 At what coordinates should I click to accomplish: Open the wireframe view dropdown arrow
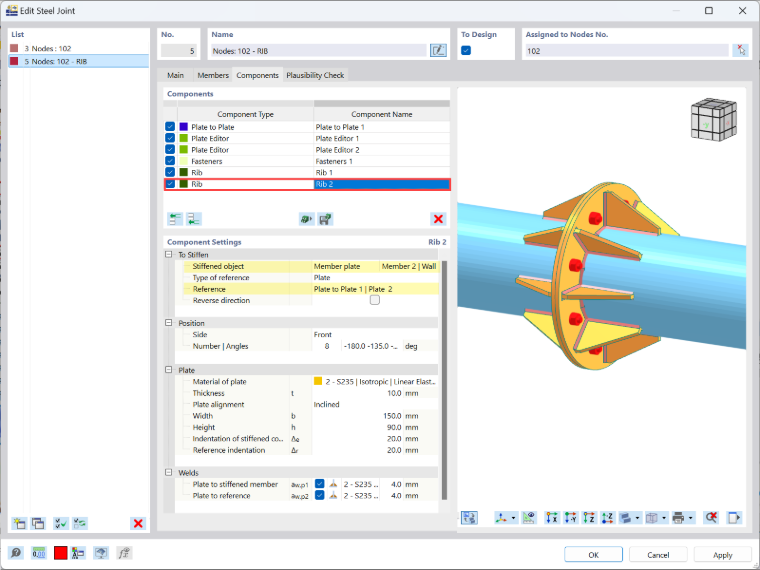664,518
